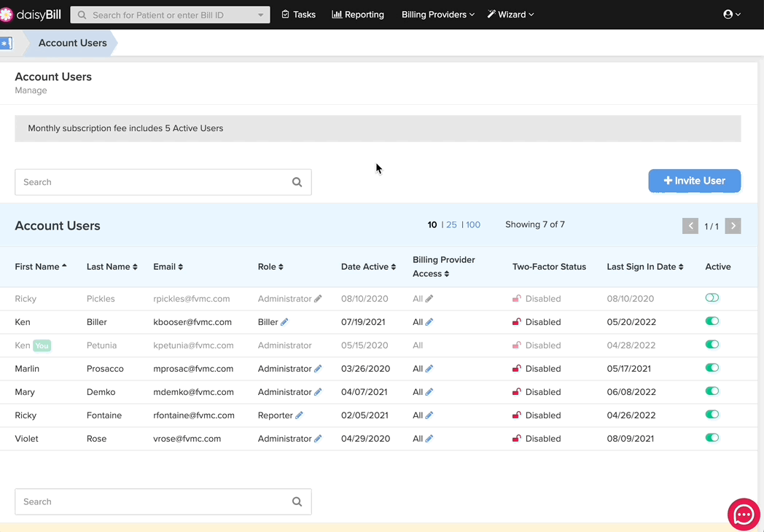Click the Invite User button
Viewport: 764px width, 532px height.
click(694, 181)
